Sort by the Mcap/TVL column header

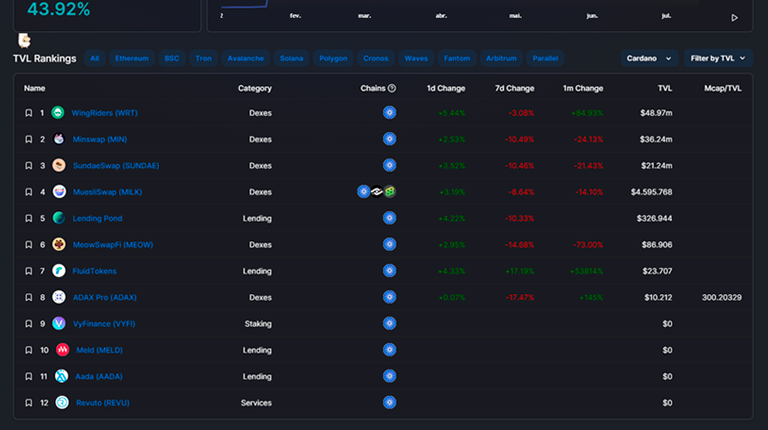click(722, 88)
